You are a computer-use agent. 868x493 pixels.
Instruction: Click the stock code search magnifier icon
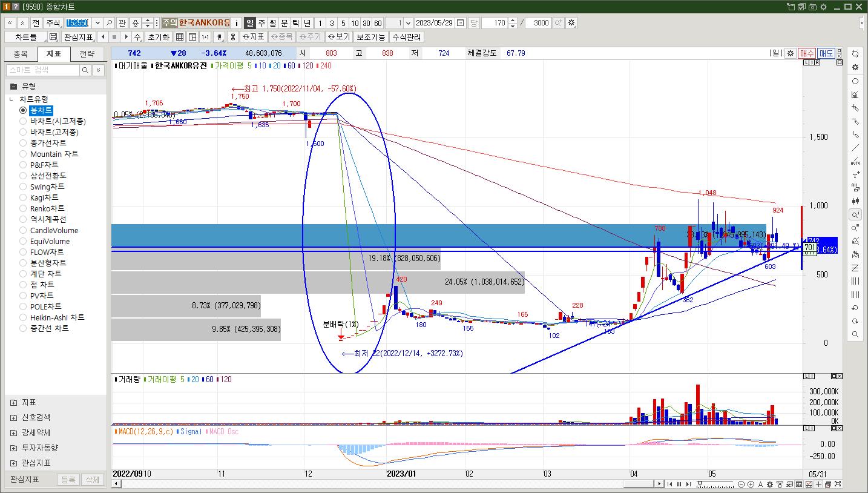[110, 23]
